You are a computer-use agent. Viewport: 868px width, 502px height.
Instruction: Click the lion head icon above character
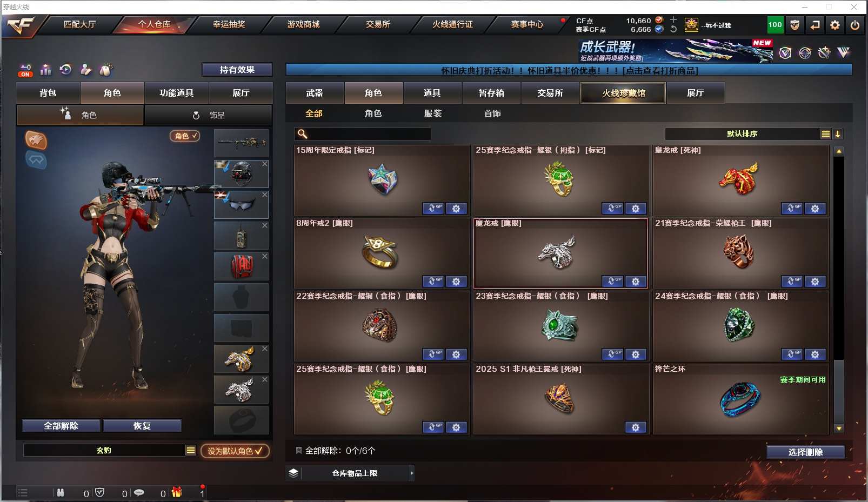coord(36,140)
